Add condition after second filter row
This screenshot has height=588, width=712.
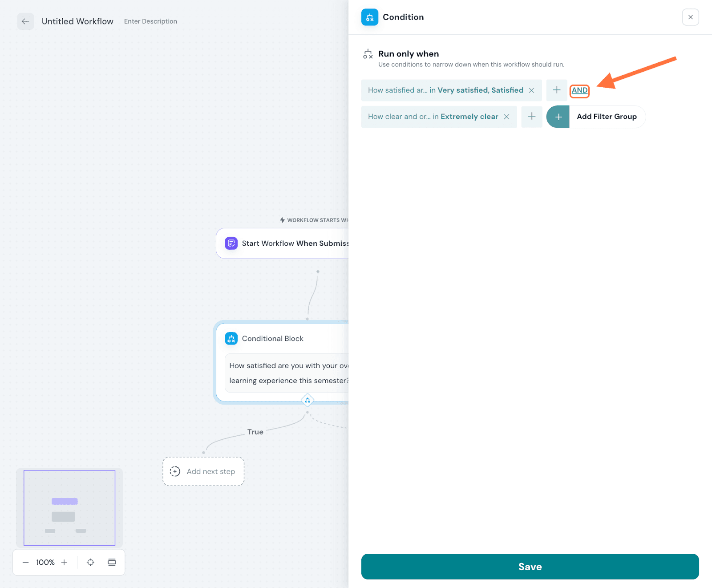point(531,117)
